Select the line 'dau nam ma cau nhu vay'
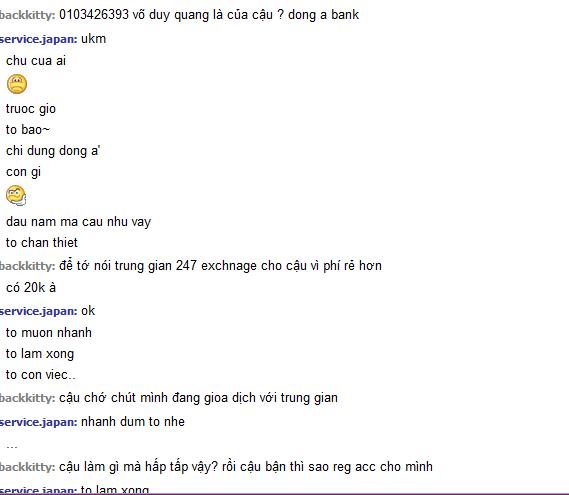The height and width of the screenshot is (495, 569). pos(78,221)
